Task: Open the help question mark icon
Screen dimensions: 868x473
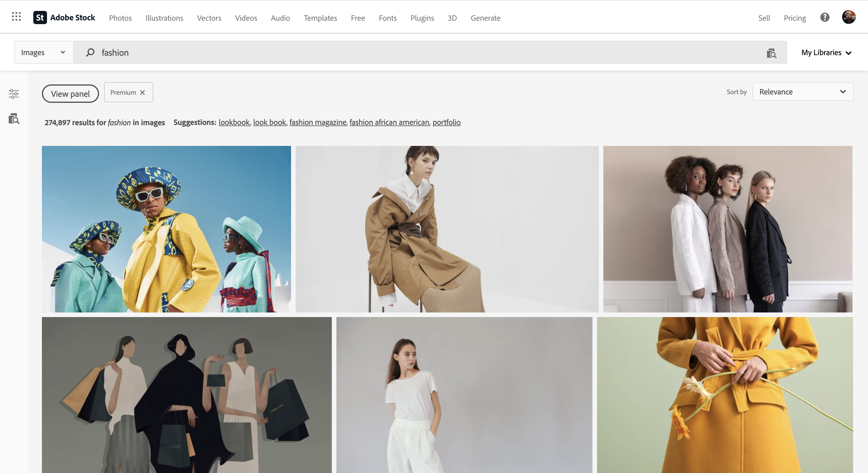Action: pyautogui.click(x=825, y=18)
